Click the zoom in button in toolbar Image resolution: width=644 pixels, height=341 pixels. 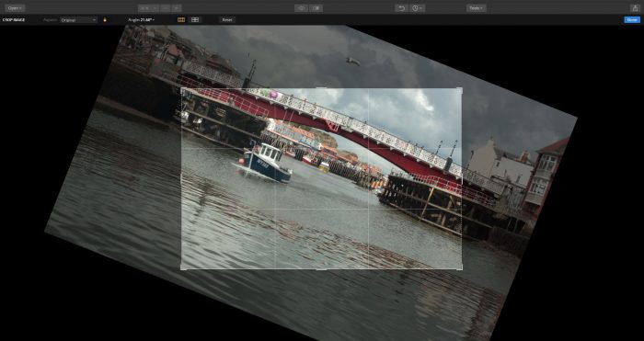point(177,8)
